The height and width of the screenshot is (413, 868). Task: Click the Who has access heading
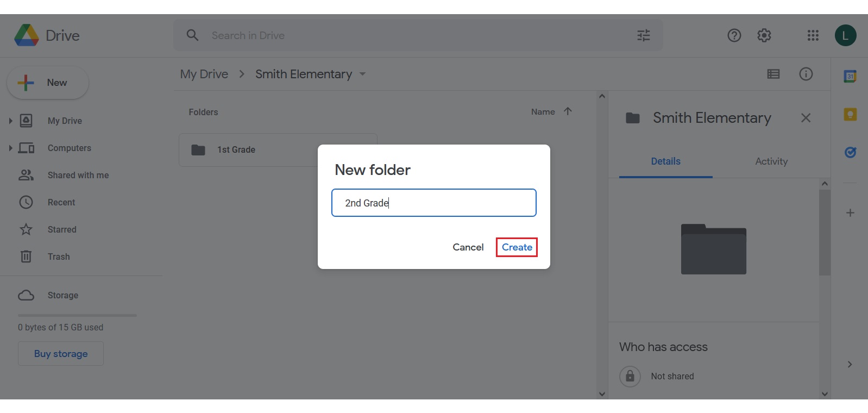tap(663, 347)
